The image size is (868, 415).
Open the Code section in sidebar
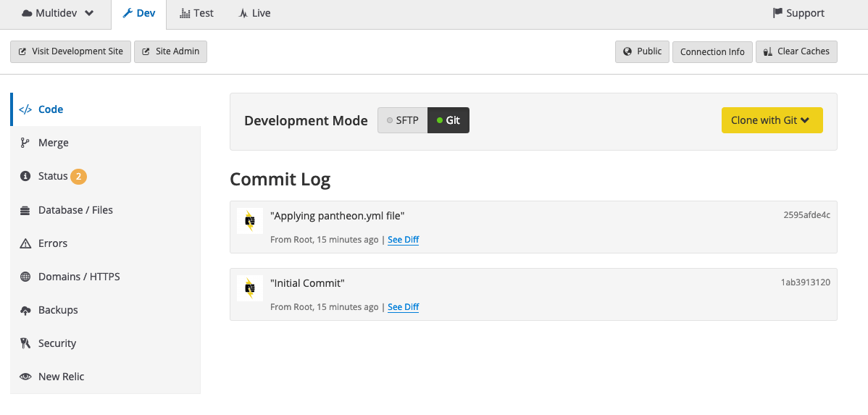tap(105, 109)
